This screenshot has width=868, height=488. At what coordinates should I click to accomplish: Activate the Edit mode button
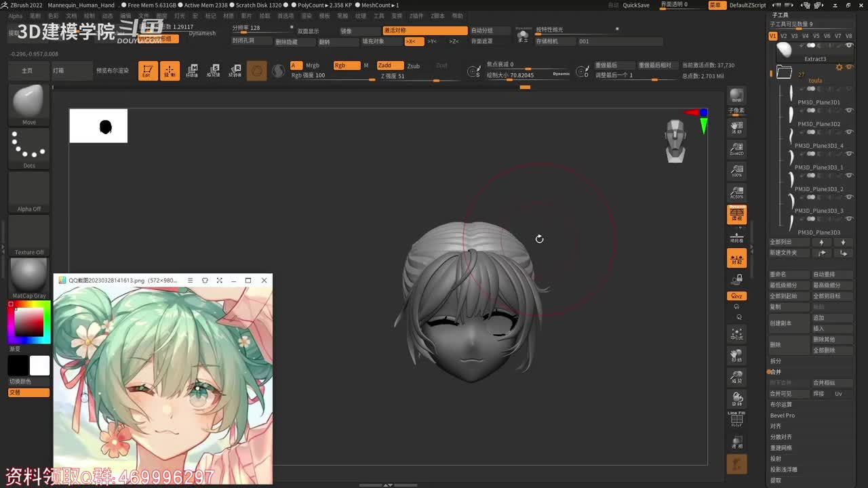(148, 70)
